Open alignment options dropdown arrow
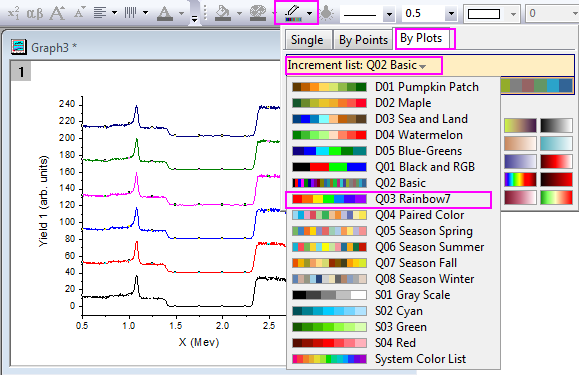The width and height of the screenshot is (579, 377). pos(114,13)
